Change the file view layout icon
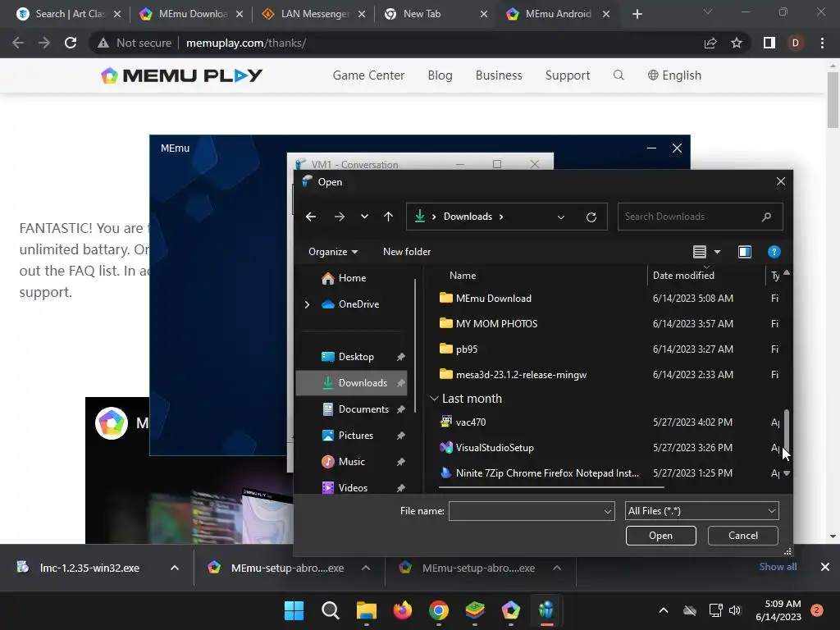The width and height of the screenshot is (840, 630). click(699, 252)
